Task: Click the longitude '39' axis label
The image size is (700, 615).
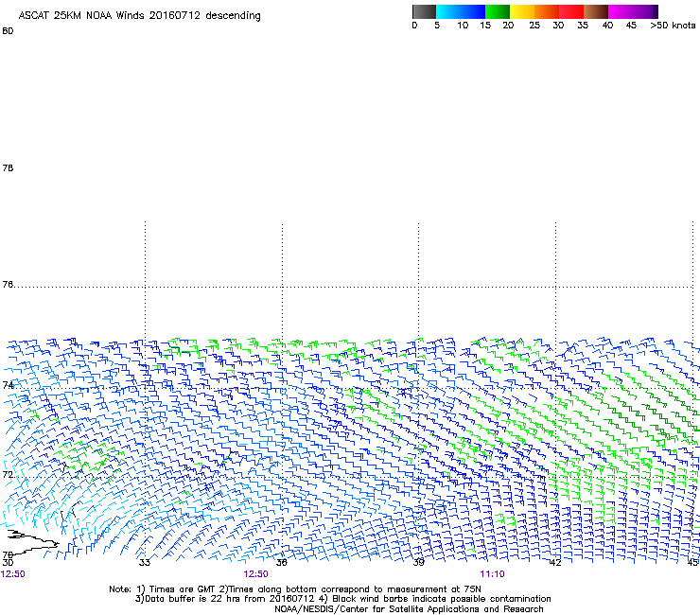Action: (418, 562)
